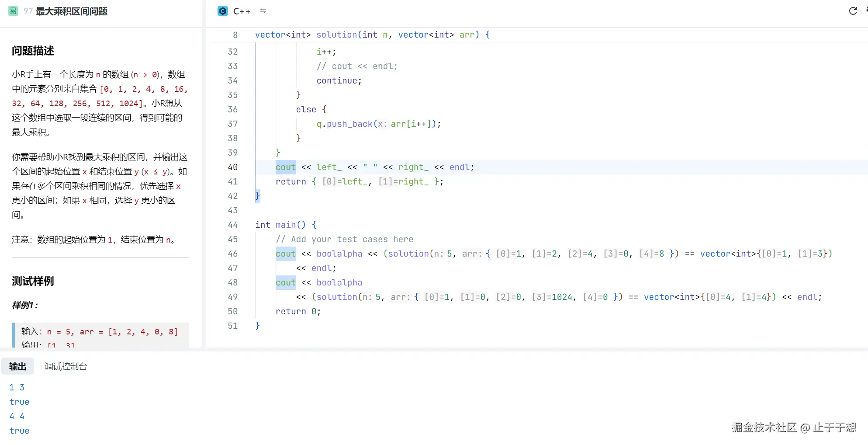This screenshot has width=868, height=445.
Task: Open the 调试控制台 tab
Action: tap(66, 366)
